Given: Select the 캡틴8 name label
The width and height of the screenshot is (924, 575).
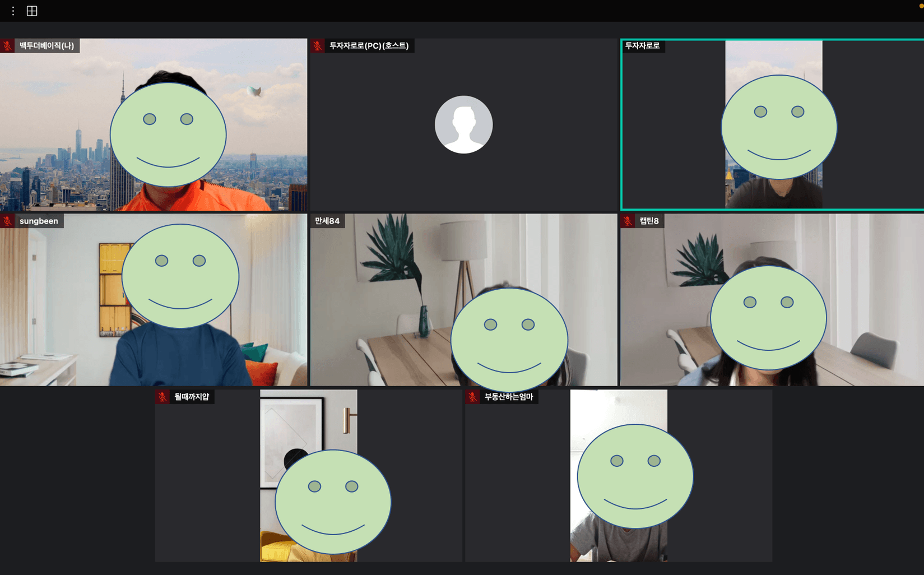Looking at the screenshot, I should 649,221.
